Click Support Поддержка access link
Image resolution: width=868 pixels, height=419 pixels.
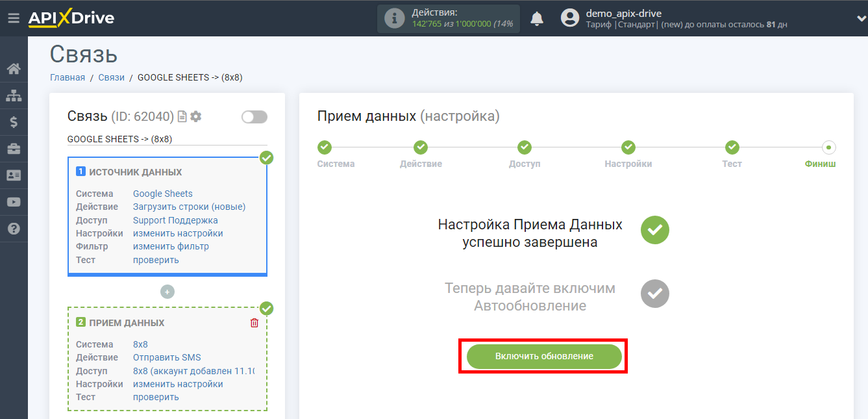175,220
